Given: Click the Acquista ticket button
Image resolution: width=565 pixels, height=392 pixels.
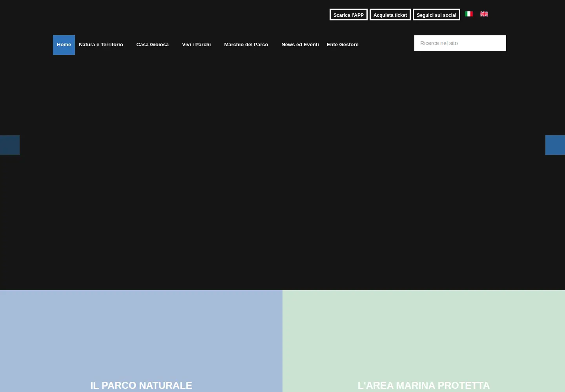Looking at the screenshot, I should pos(390,15).
